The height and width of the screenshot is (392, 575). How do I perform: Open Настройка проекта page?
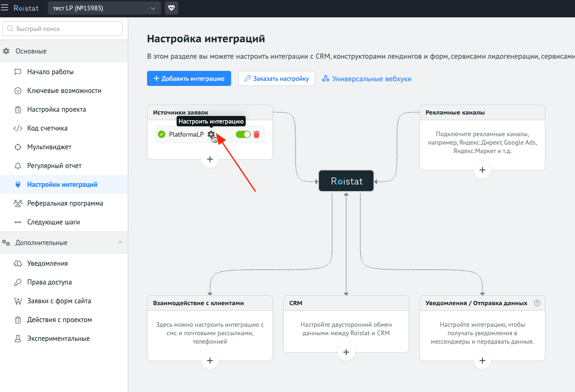[x=64, y=109]
